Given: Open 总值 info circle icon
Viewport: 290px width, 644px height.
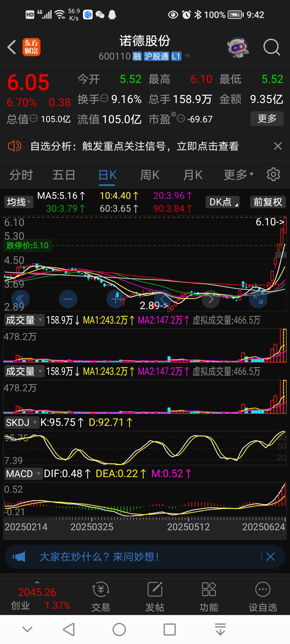Looking at the screenshot, I should [33, 118].
